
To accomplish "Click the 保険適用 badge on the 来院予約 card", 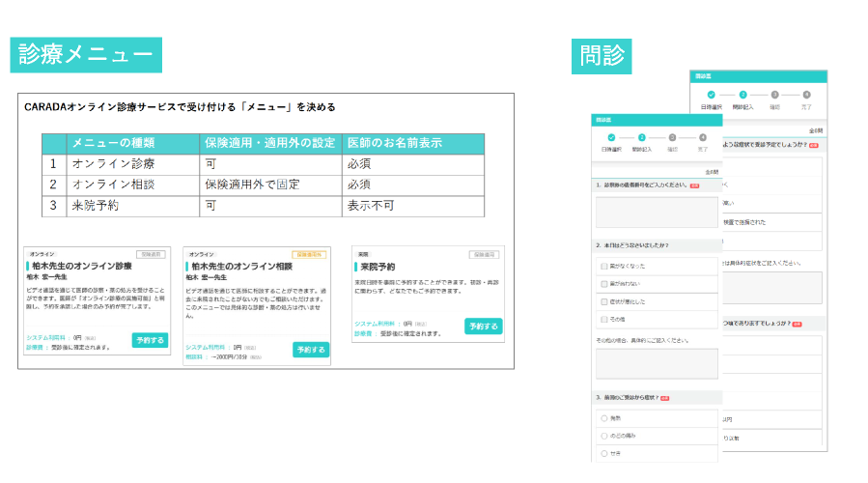I will tap(484, 254).
